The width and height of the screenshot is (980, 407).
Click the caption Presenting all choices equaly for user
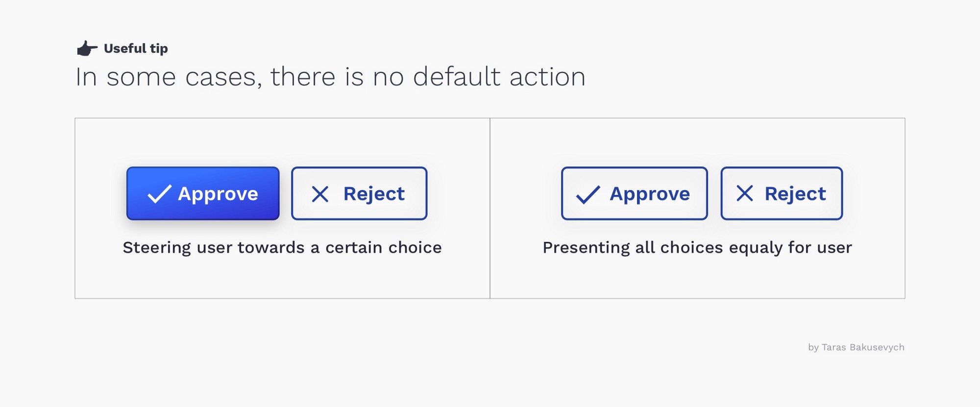click(697, 248)
